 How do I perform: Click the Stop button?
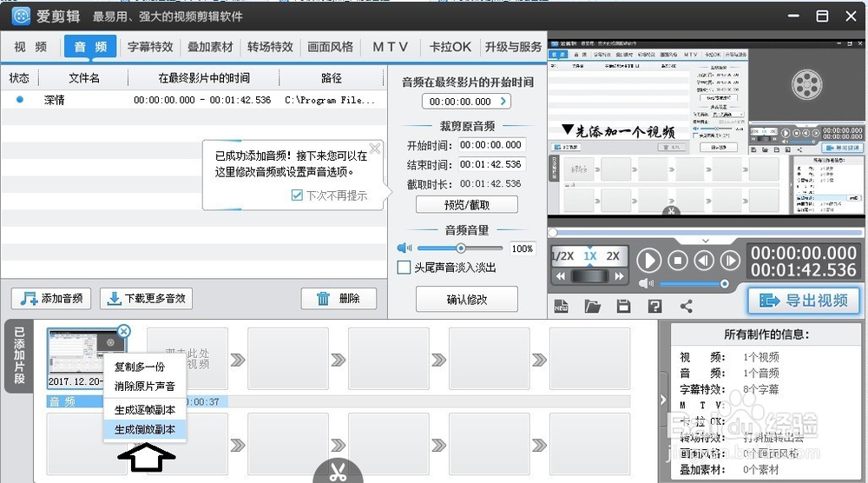(x=678, y=261)
